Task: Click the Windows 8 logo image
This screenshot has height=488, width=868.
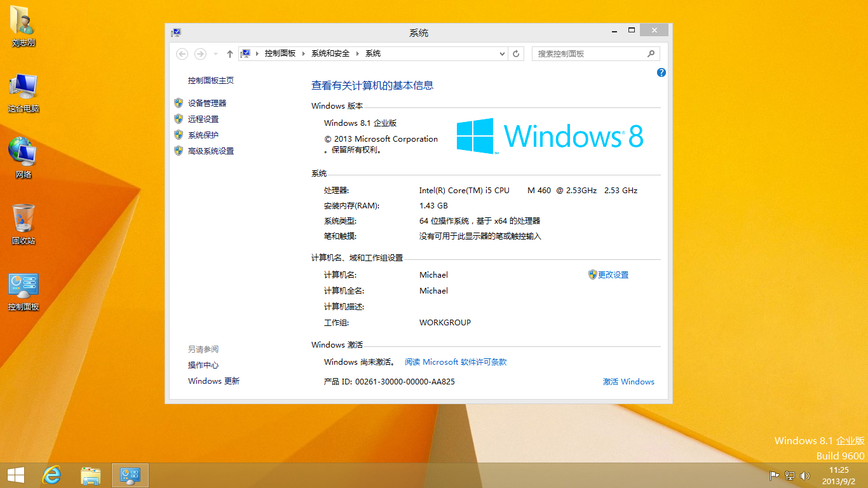Action: point(550,136)
